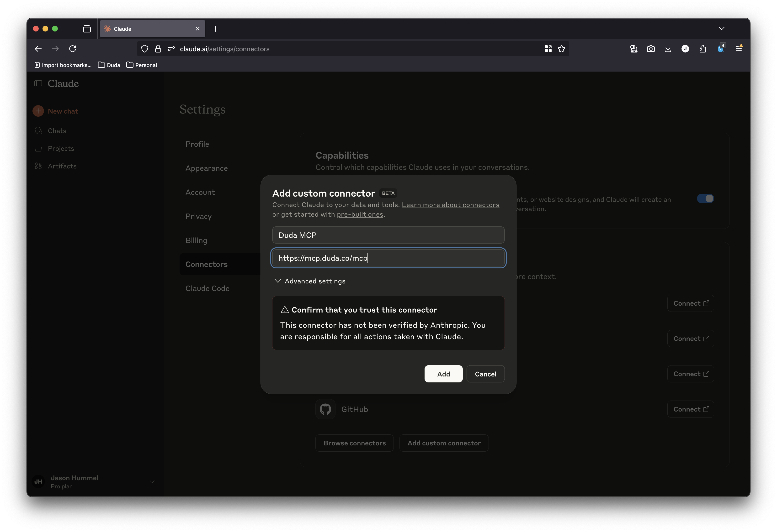Screen dimensions: 777x532
Task: Go to Claude Code settings
Action: point(207,288)
